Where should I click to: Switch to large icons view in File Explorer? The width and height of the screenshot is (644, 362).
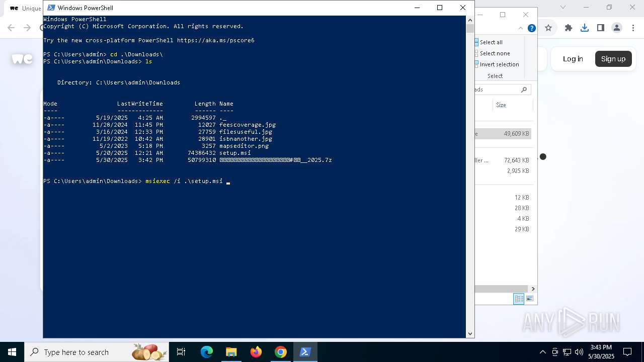530,299
